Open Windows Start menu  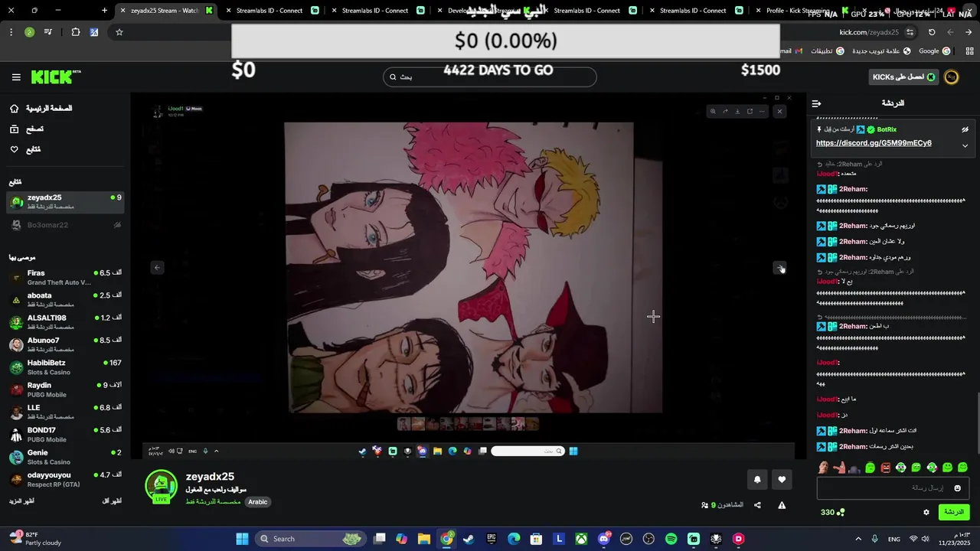pos(242,539)
